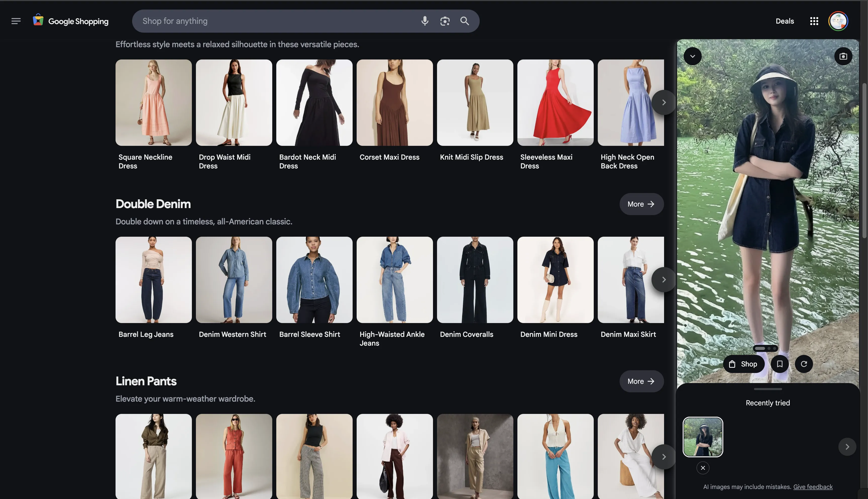Start voice search with microphone icon
This screenshot has width=868, height=499.
tap(425, 21)
